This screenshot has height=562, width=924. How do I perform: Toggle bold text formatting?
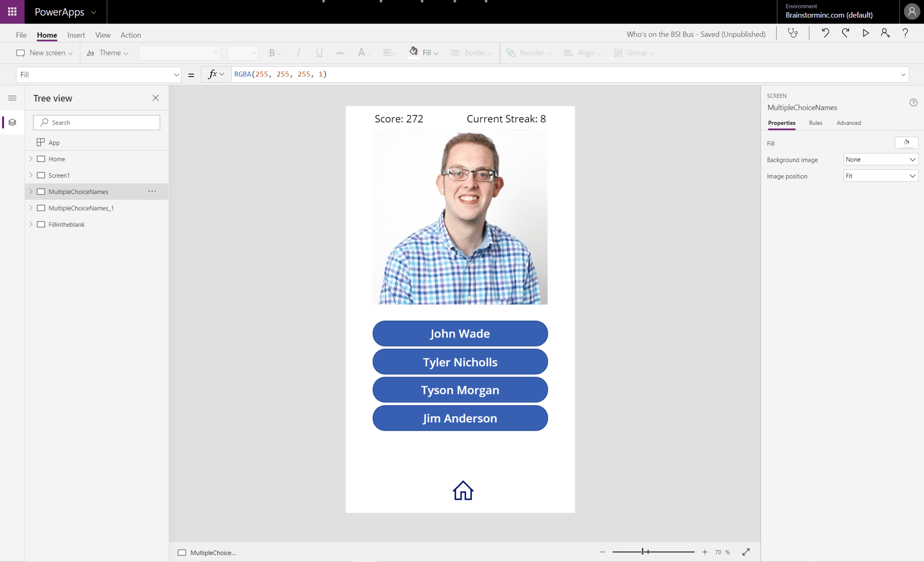coord(273,52)
